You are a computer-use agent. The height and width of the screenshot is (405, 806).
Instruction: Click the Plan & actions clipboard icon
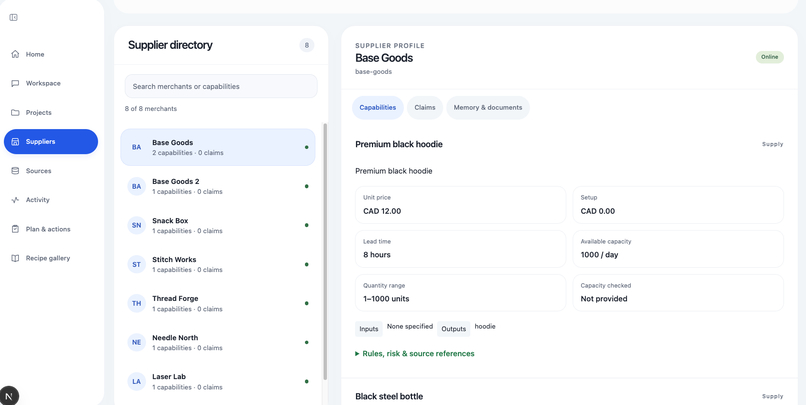[15, 229]
